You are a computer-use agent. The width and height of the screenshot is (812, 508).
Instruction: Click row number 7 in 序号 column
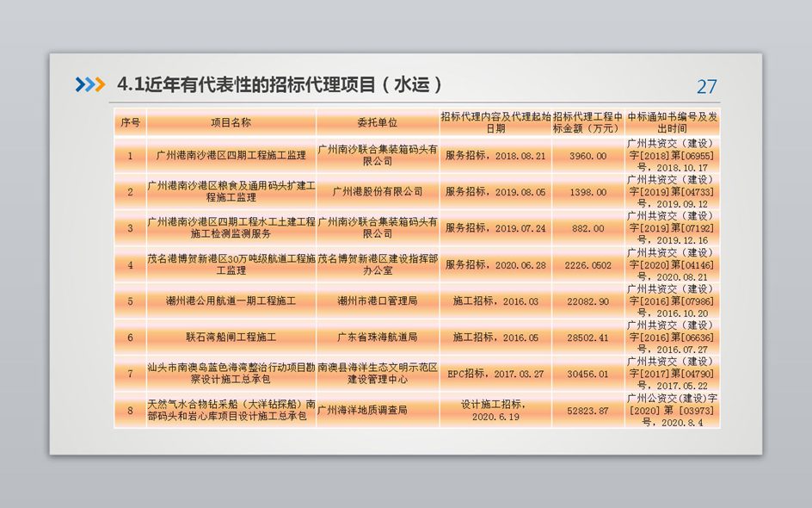pyautogui.click(x=130, y=374)
